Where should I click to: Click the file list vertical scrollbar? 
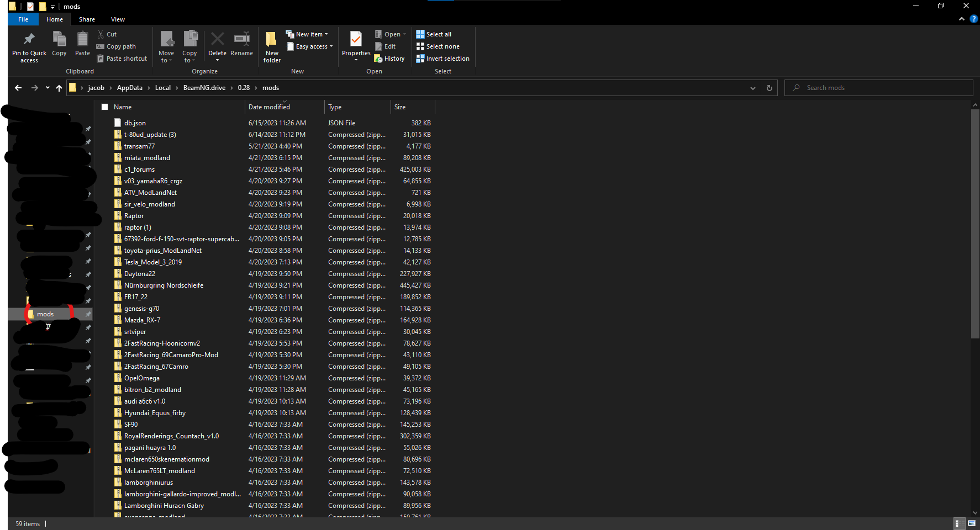(975, 224)
